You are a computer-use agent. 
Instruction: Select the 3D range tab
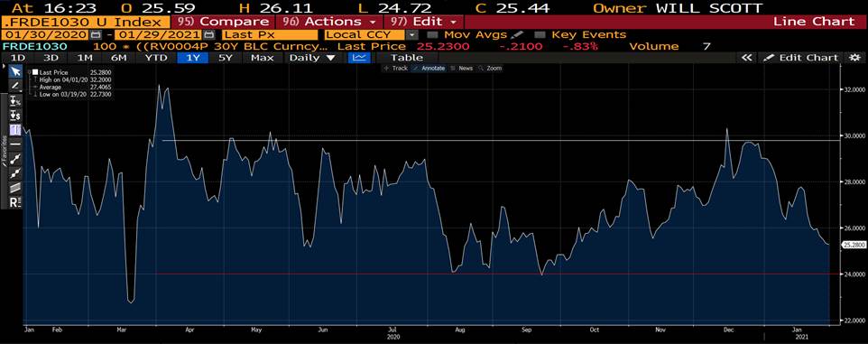[x=51, y=58]
